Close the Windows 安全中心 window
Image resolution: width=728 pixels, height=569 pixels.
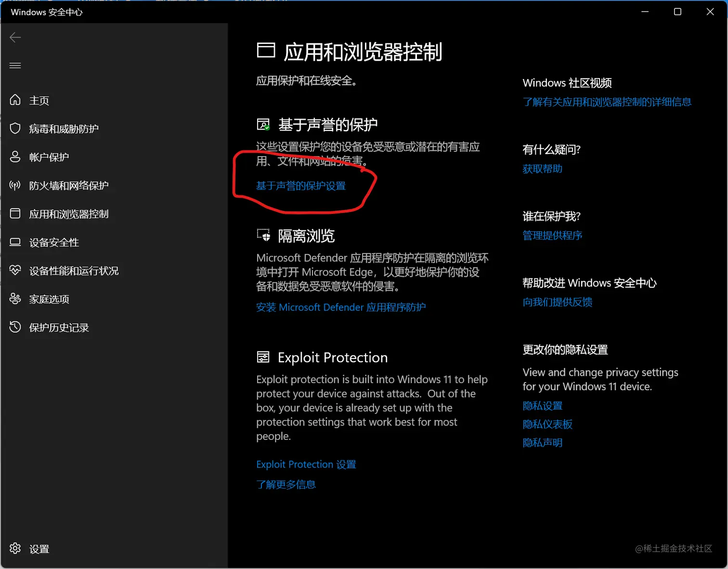coord(710,12)
